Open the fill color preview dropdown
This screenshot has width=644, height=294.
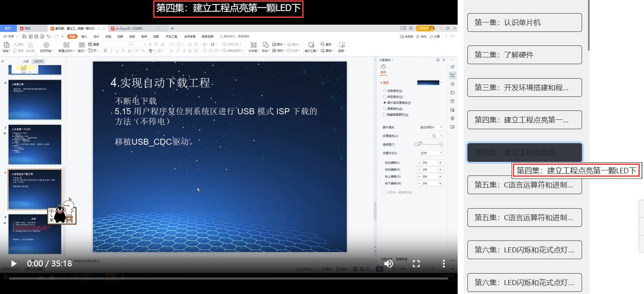pos(441,82)
